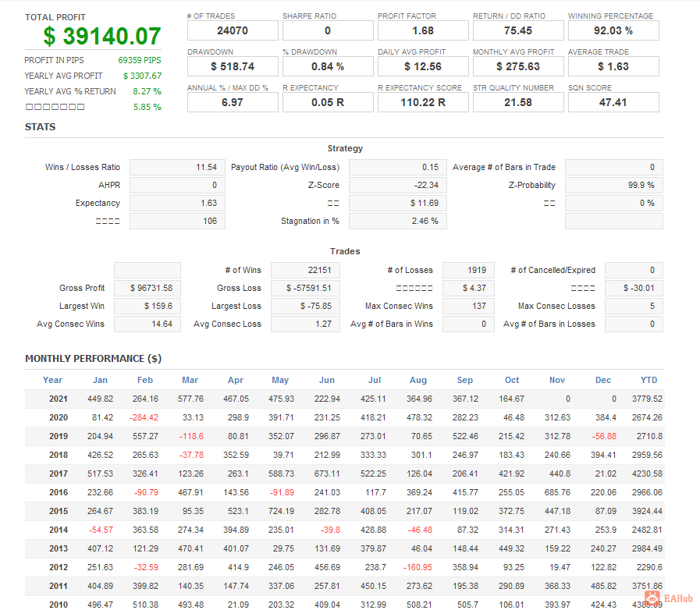Click Winning Percentage value 92.03 %

[x=613, y=30]
